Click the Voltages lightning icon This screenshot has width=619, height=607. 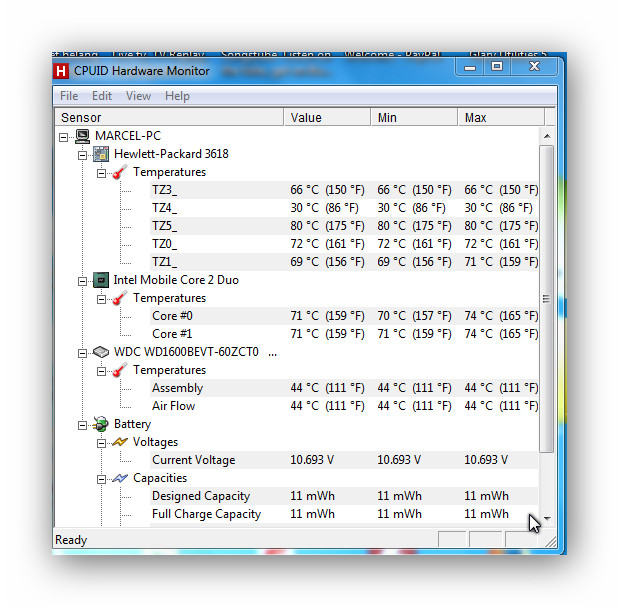pos(120,442)
